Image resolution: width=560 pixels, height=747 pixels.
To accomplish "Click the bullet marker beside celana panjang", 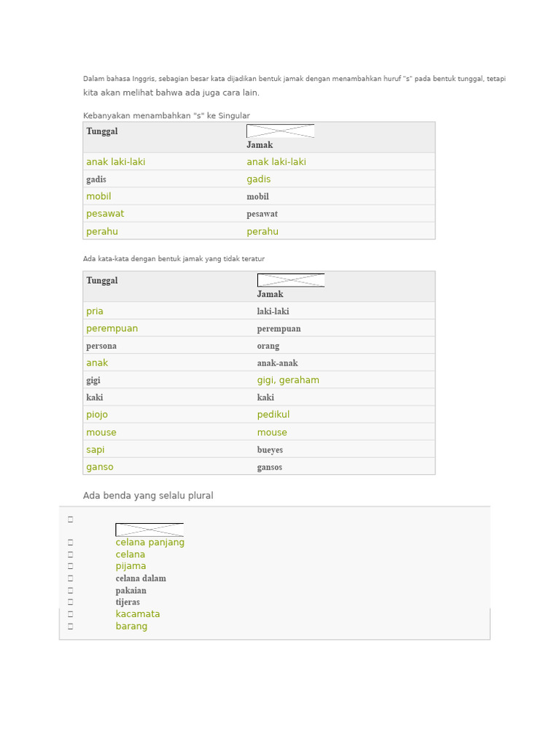I will coord(71,543).
